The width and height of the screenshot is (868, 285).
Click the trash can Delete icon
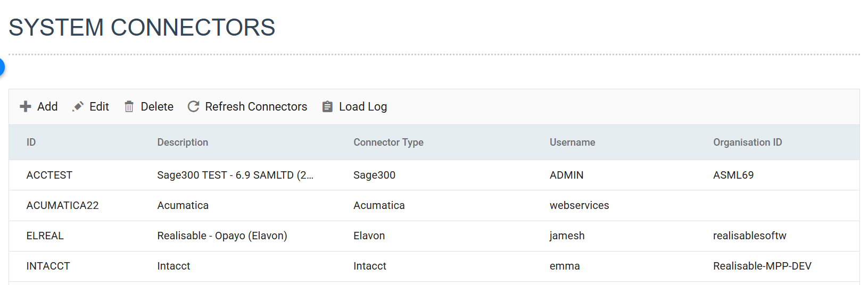coord(129,107)
